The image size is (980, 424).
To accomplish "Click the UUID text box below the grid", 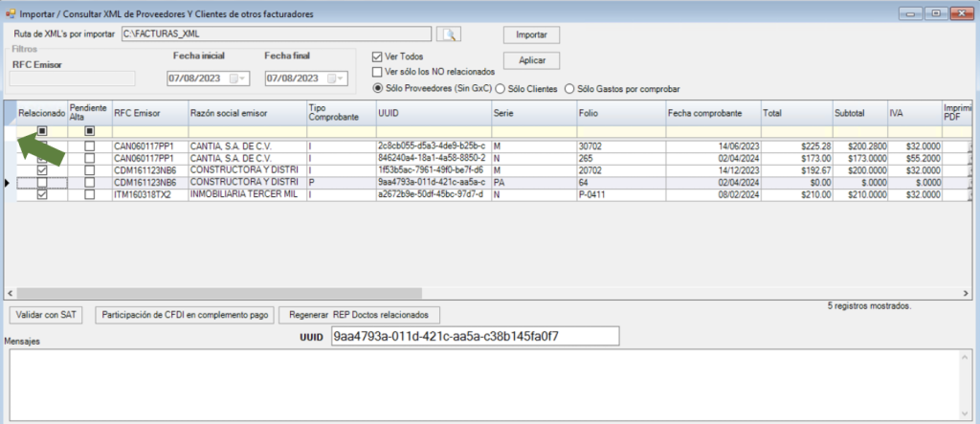I will pyautogui.click(x=475, y=336).
